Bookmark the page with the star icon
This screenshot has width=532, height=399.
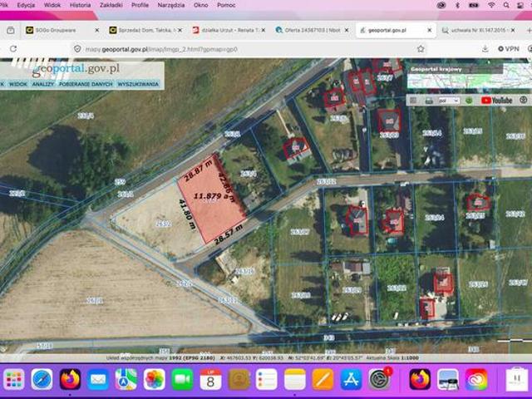tap(421, 49)
